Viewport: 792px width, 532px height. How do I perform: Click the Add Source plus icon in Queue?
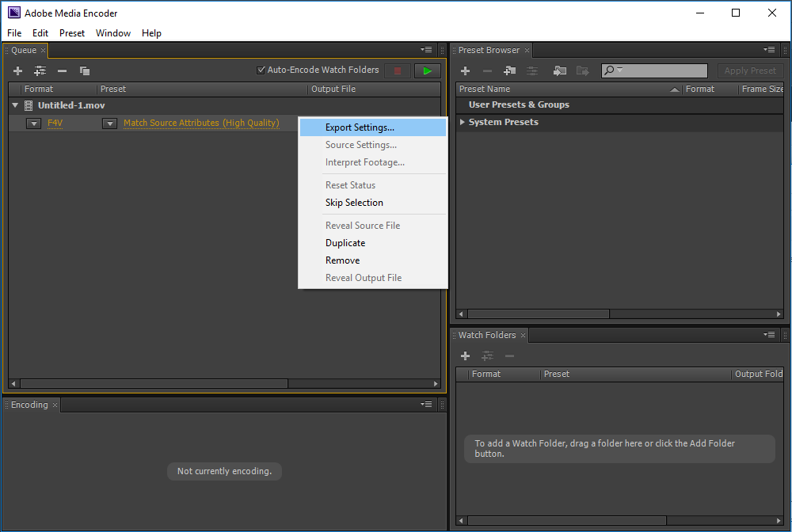point(17,70)
